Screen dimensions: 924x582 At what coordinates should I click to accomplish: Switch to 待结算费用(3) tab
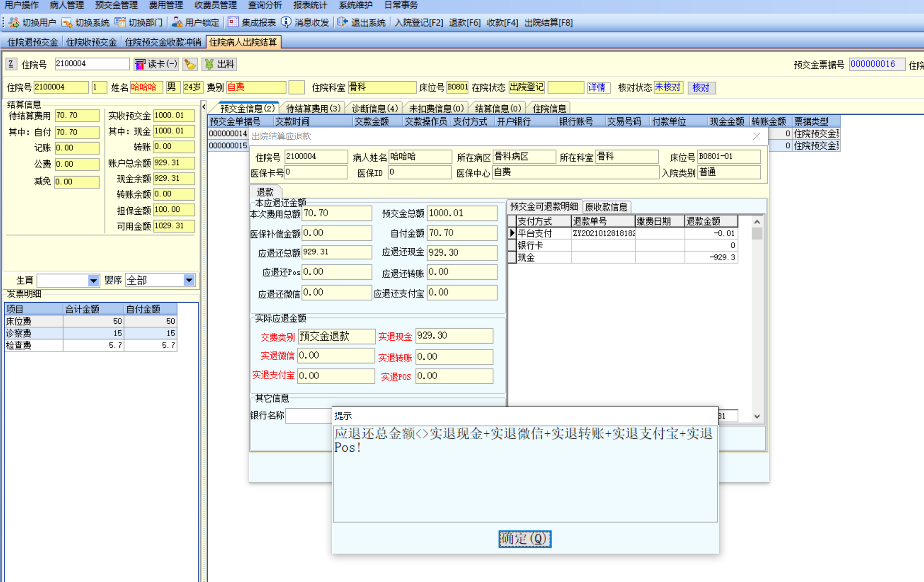pyautogui.click(x=313, y=109)
